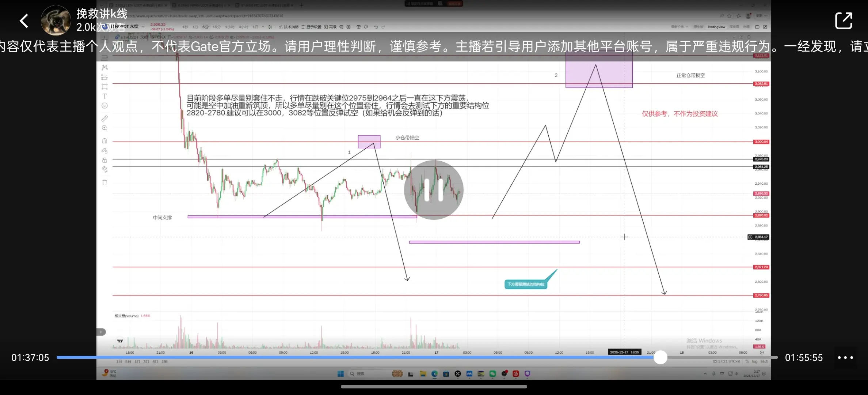Open the three-dot more options
Viewport: 868px width, 395px height.
845,358
